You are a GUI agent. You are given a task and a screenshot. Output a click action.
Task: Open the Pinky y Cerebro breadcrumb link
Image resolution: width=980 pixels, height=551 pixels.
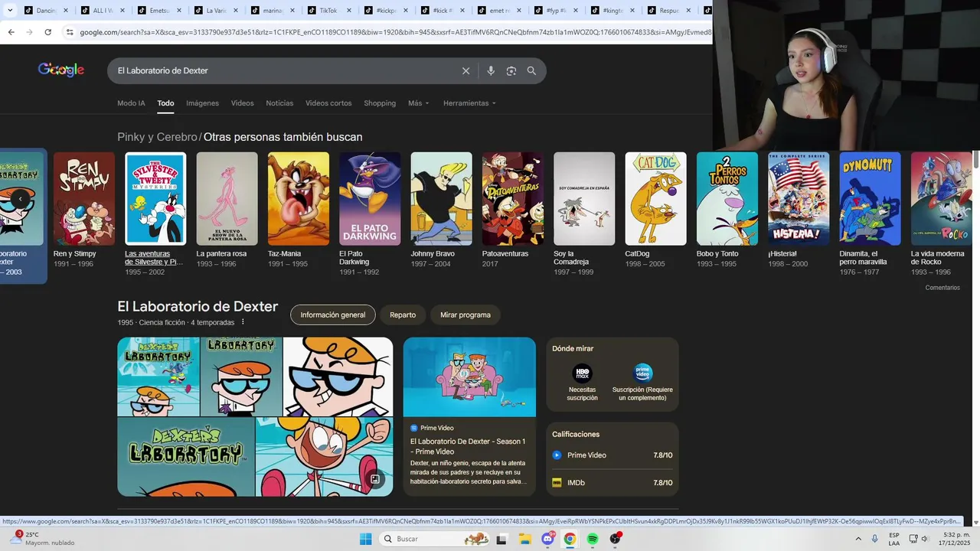pyautogui.click(x=157, y=137)
